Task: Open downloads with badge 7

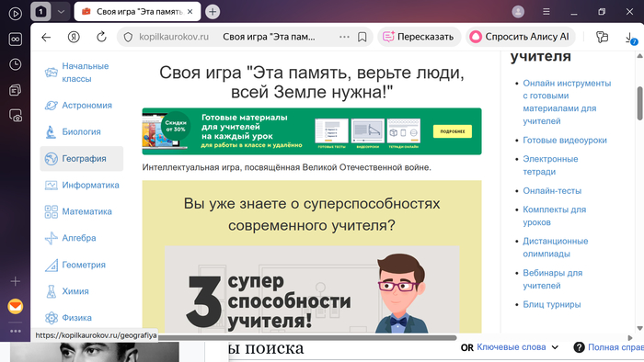Action: tap(630, 39)
